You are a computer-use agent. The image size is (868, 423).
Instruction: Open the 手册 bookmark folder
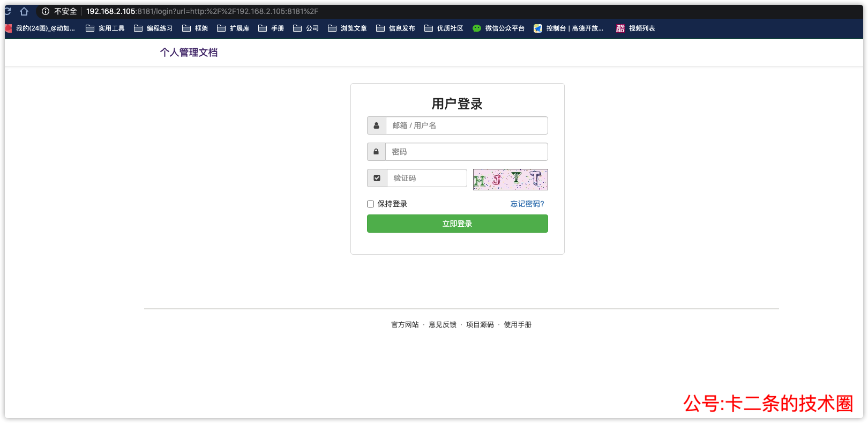coord(271,28)
